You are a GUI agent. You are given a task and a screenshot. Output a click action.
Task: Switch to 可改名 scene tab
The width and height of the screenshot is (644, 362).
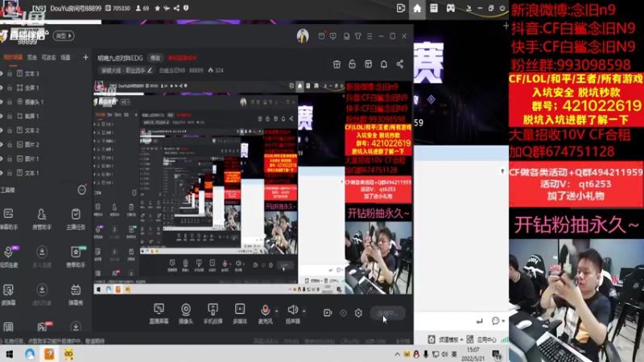(49, 57)
